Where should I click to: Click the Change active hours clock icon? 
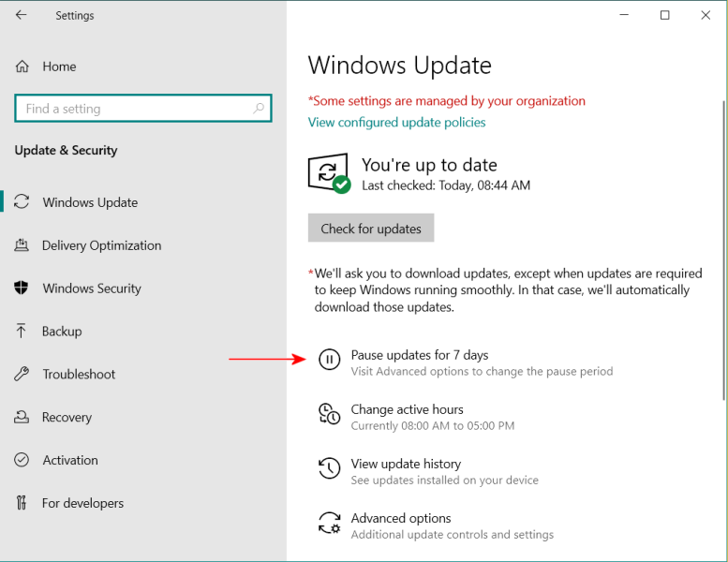click(x=329, y=414)
